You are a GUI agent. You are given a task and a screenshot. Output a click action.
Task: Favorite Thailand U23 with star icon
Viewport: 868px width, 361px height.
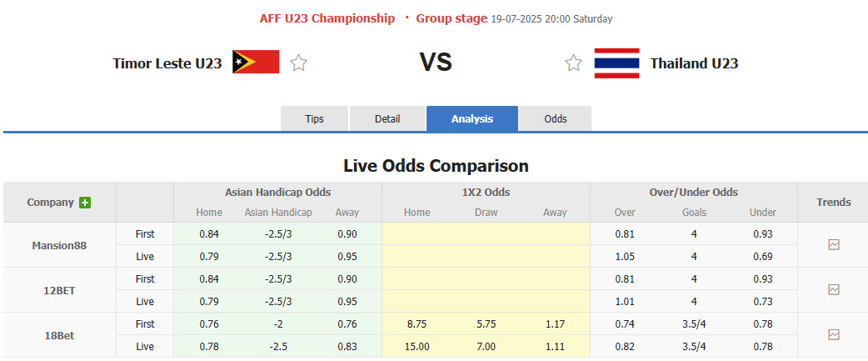click(573, 63)
